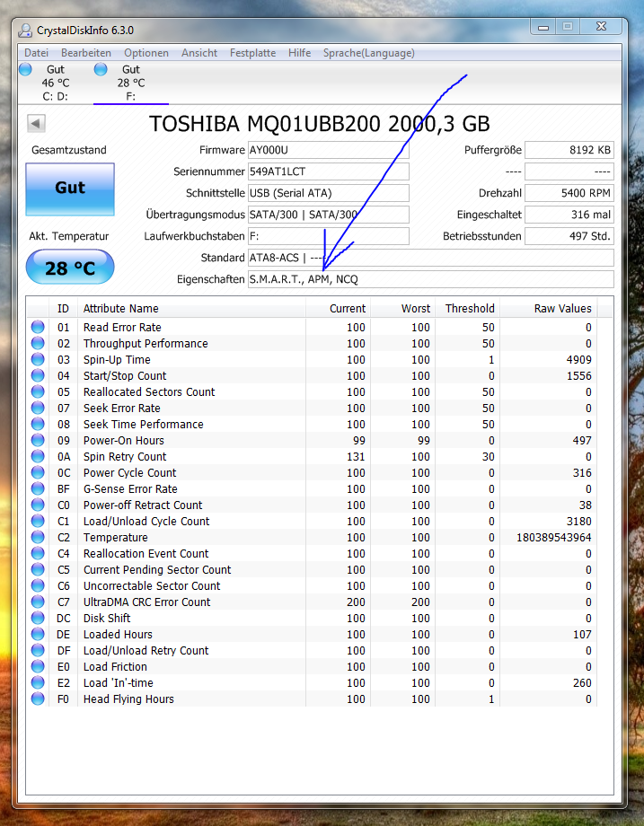Viewport: 644px width, 826px height.
Task: Click status icon of Reallocated Sectors Count
Action: [x=38, y=392]
